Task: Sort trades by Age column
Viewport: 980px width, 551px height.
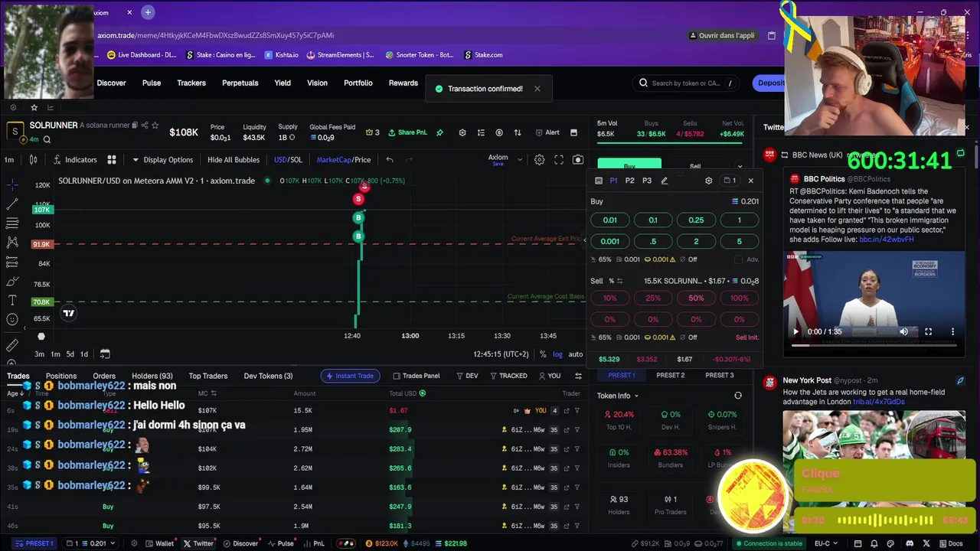Action: (x=15, y=393)
